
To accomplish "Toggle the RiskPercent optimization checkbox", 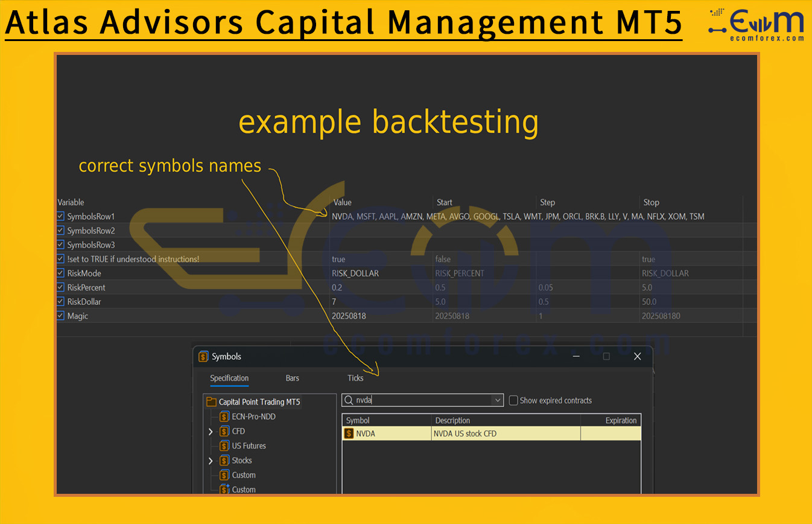I will point(60,287).
